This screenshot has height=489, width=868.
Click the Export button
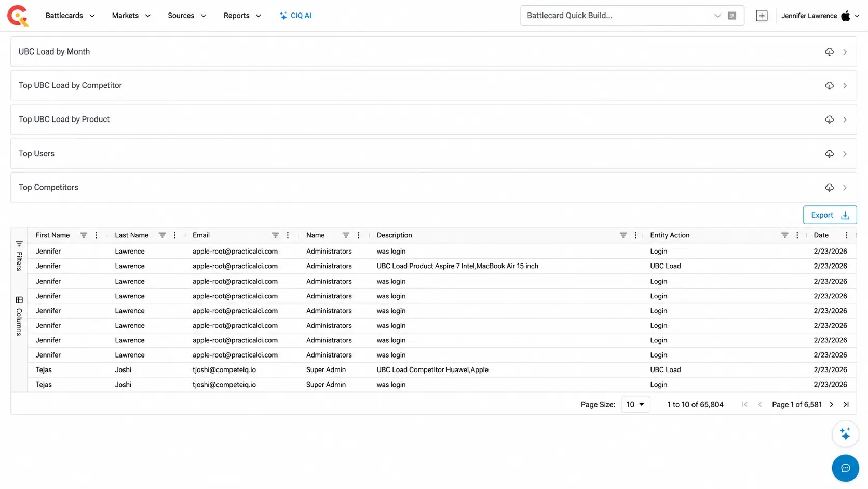click(830, 215)
